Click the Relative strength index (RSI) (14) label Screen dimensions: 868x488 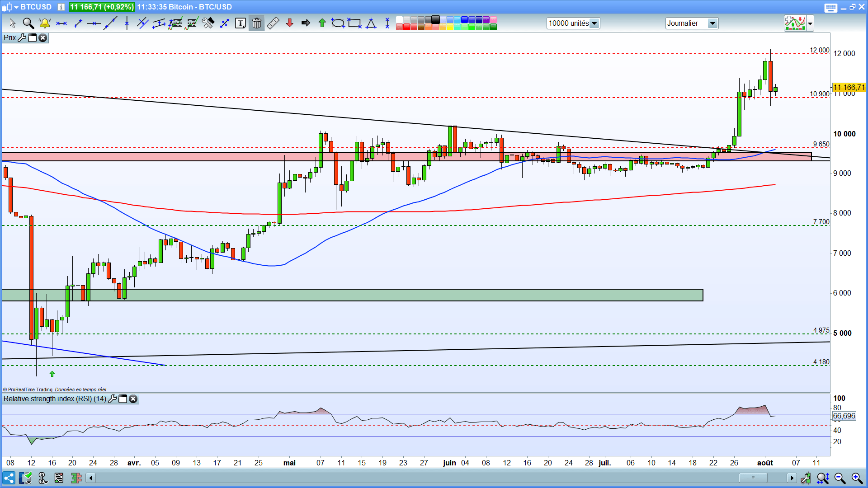[55, 399]
